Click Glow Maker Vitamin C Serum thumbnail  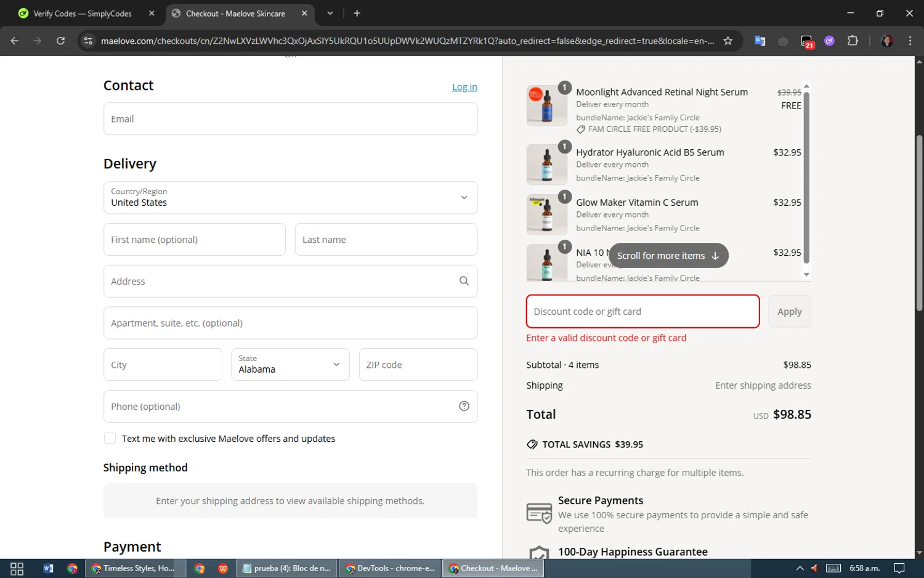click(x=546, y=214)
